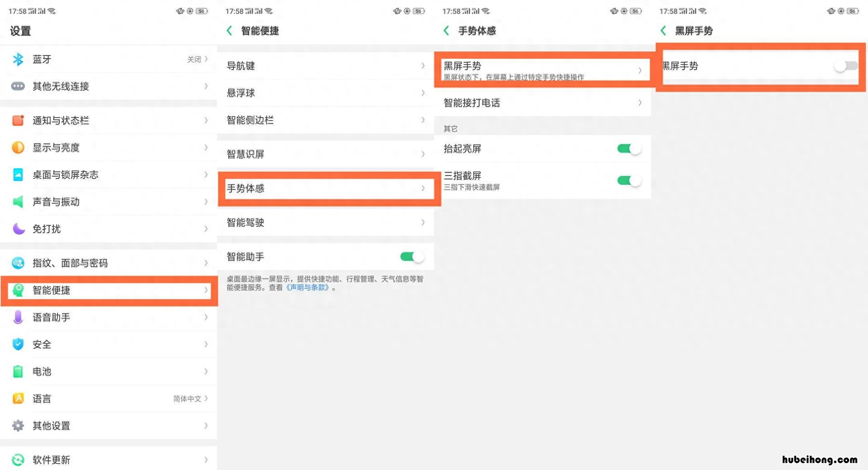This screenshot has height=470, width=868.
Task: Tap the 简体中文 value
Action: pos(187,399)
